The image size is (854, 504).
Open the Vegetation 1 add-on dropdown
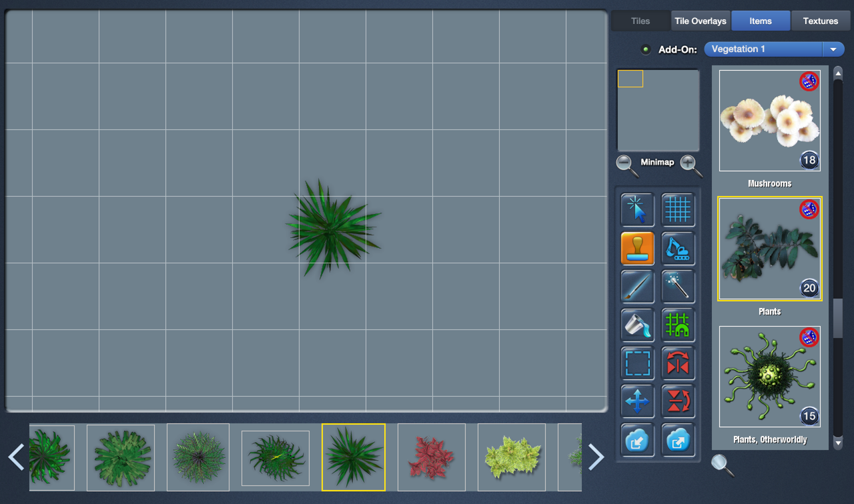[x=833, y=49]
